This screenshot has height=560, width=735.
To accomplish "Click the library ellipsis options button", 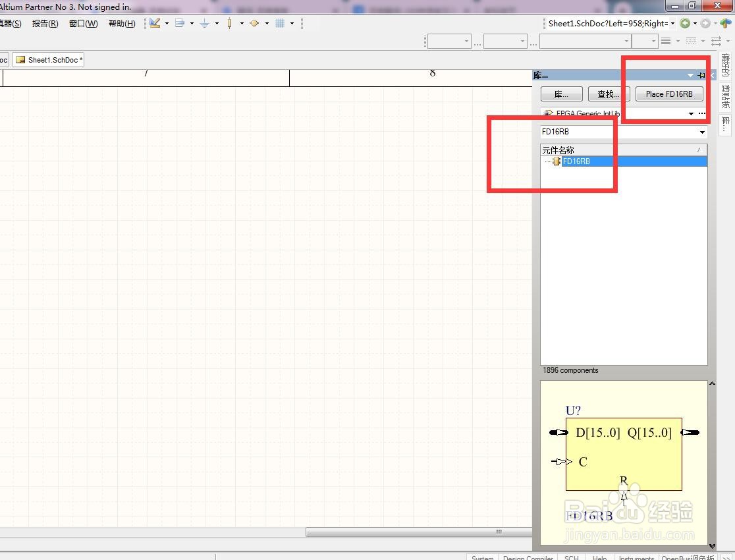I will pos(701,113).
